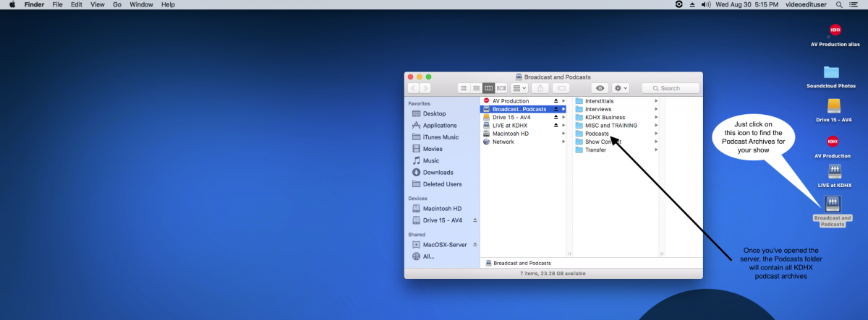Open Broadcast and Podcasts desktop icon
868x320 pixels.
[833, 202]
